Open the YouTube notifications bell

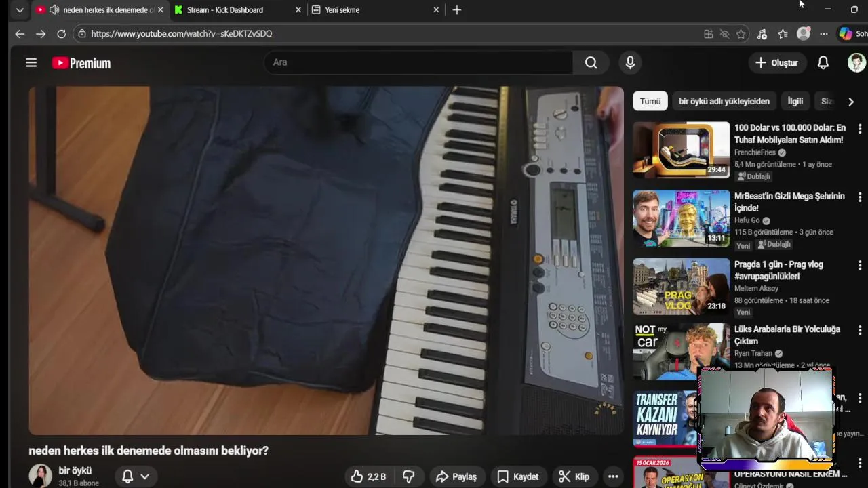(823, 62)
